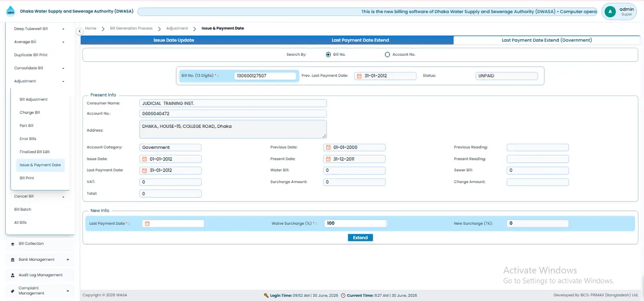Open Bill Batch in the sidebar

click(x=23, y=210)
